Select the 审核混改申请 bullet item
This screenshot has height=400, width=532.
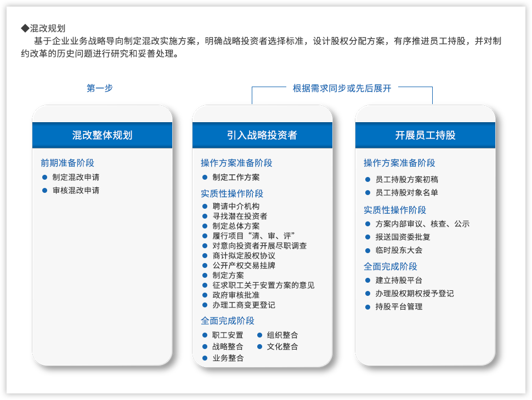76,191
